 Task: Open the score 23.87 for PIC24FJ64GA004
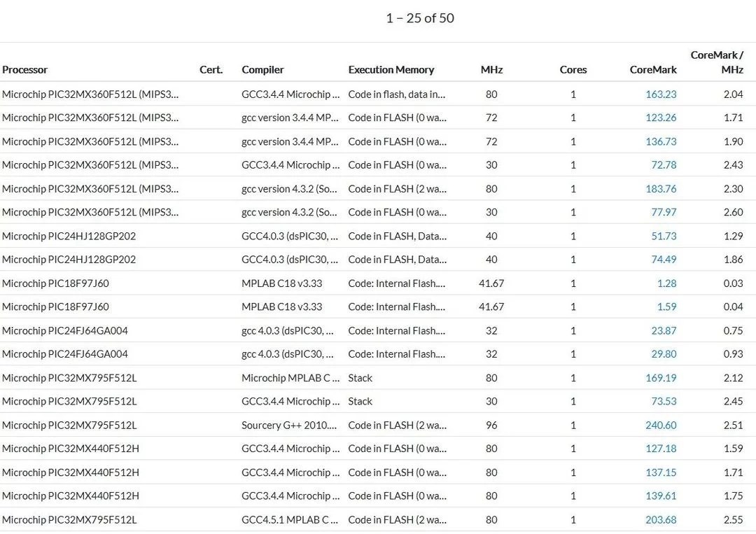tap(663, 330)
